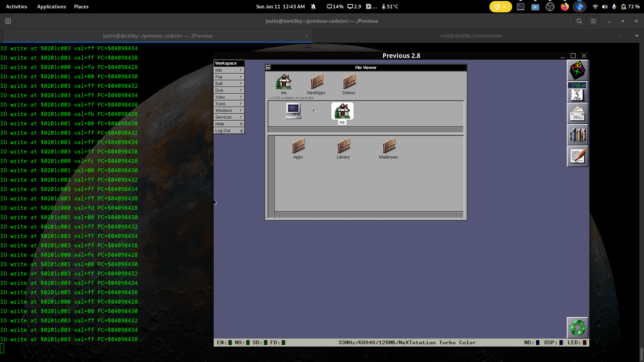Click the Recycler icon
The height and width of the screenshot is (362, 644).
click(x=577, y=327)
